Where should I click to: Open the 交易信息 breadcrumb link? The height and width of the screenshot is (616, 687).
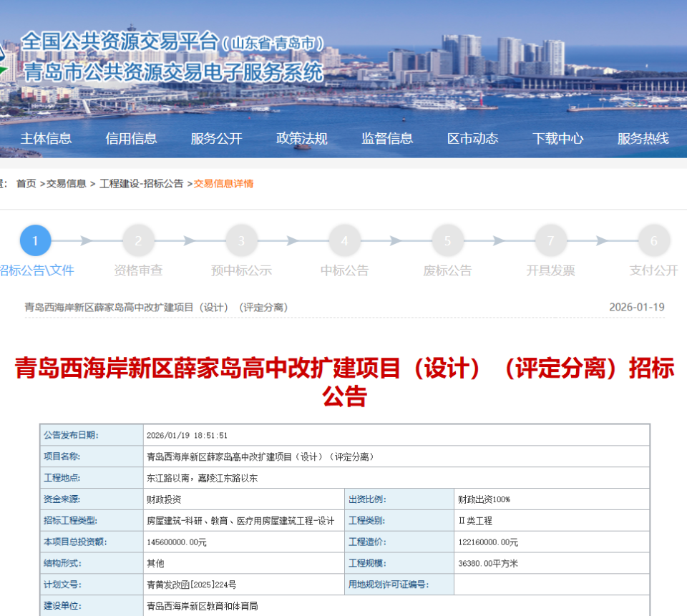[68, 183]
